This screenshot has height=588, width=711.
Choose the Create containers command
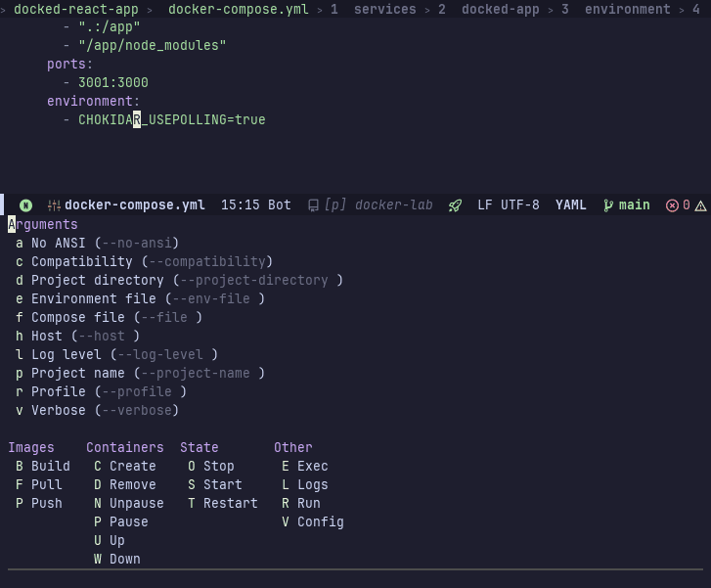[125, 467]
